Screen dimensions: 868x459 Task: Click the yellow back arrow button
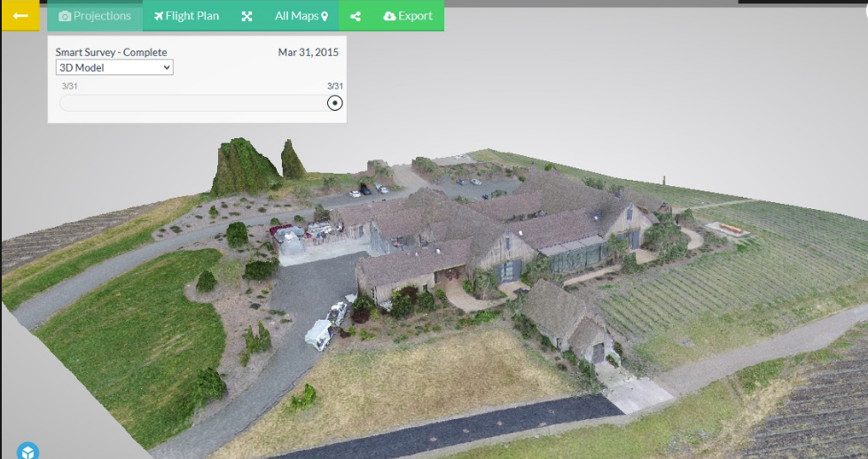point(20,16)
